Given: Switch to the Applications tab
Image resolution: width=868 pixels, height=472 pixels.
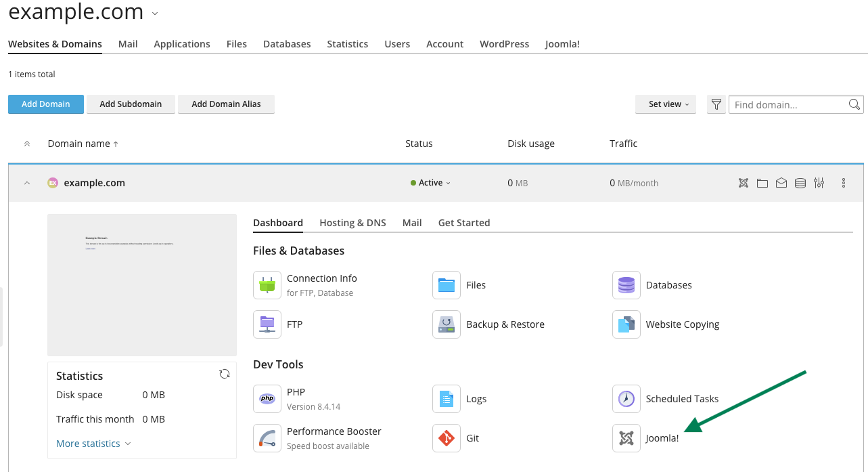Looking at the screenshot, I should click(x=182, y=44).
